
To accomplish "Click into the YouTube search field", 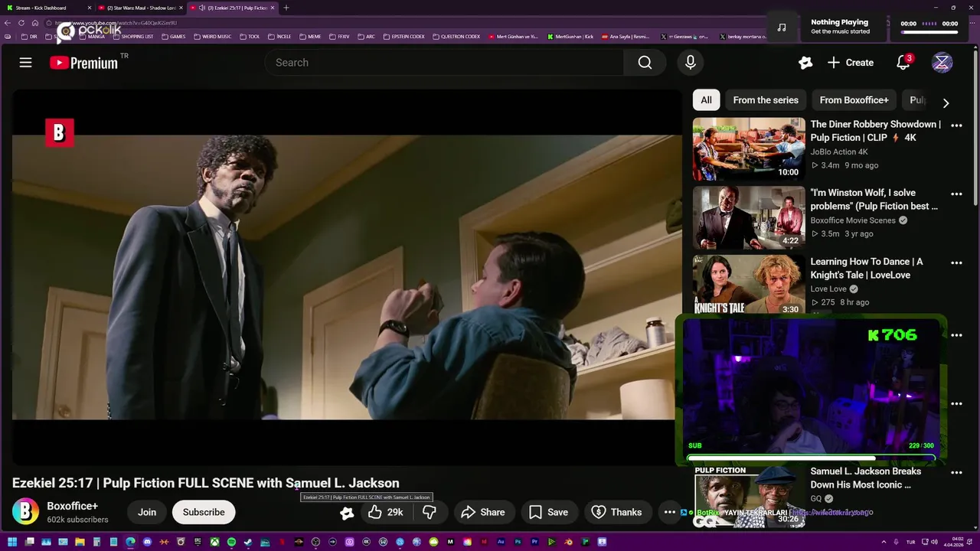I will coord(445,63).
